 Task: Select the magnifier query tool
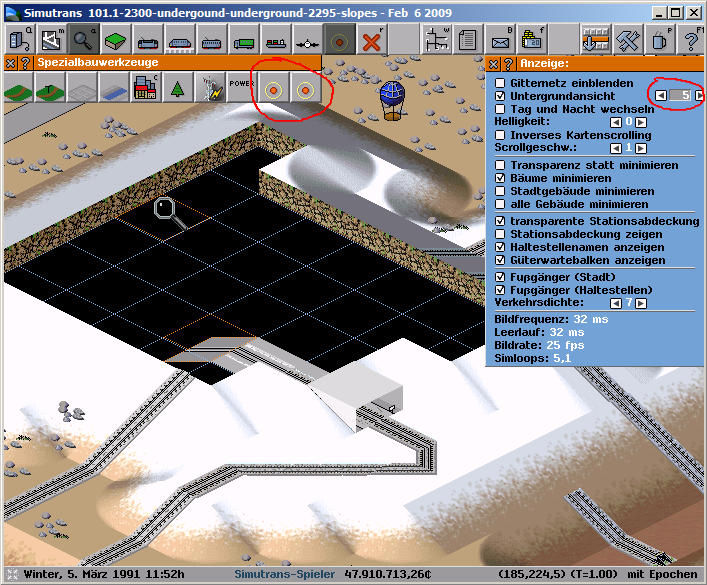(83, 40)
